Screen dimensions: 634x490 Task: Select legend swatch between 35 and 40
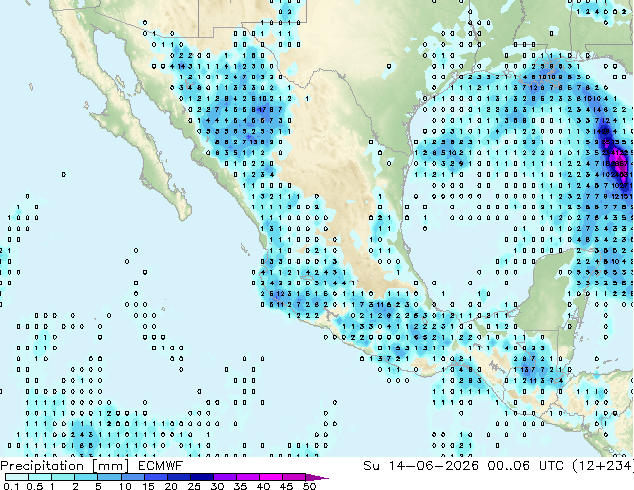click(x=247, y=477)
